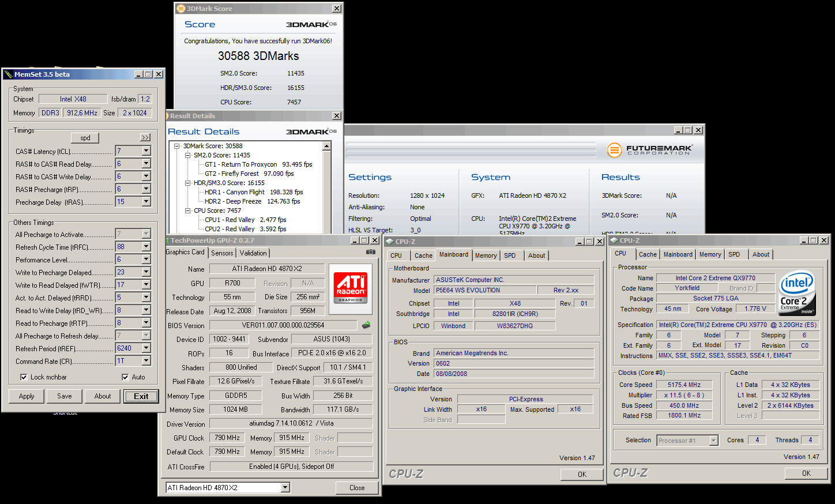Click OK in the processor CPU-Z window
This screenshot has width=835, height=504.
coord(806,473)
